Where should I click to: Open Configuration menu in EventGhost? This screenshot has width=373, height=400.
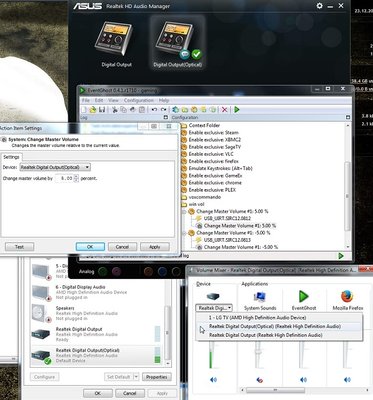click(x=139, y=100)
